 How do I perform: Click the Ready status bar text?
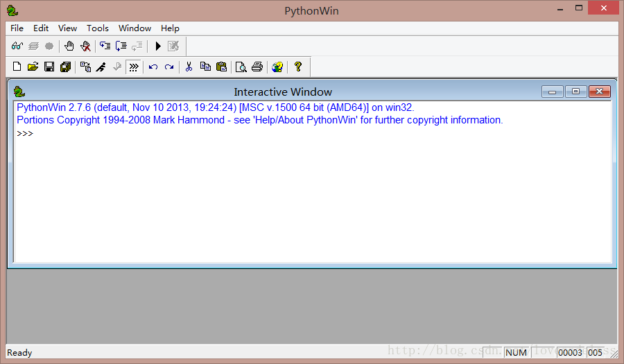pos(19,353)
